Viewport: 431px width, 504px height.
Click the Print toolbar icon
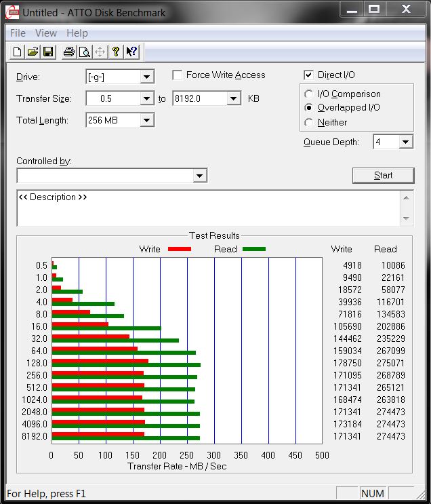pyautogui.click(x=68, y=52)
